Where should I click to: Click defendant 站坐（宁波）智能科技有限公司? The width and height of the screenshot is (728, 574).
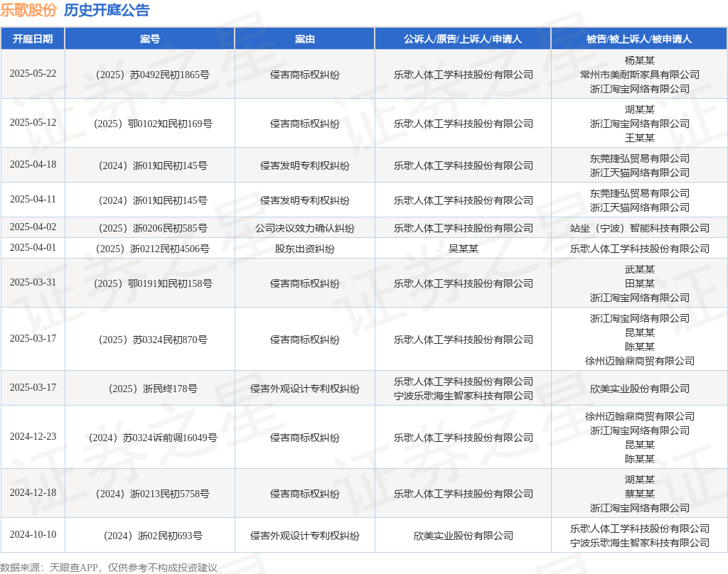tap(640, 228)
